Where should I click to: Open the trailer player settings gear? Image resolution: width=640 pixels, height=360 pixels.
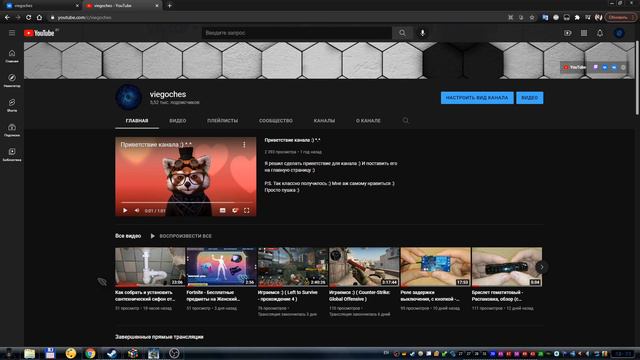235,210
